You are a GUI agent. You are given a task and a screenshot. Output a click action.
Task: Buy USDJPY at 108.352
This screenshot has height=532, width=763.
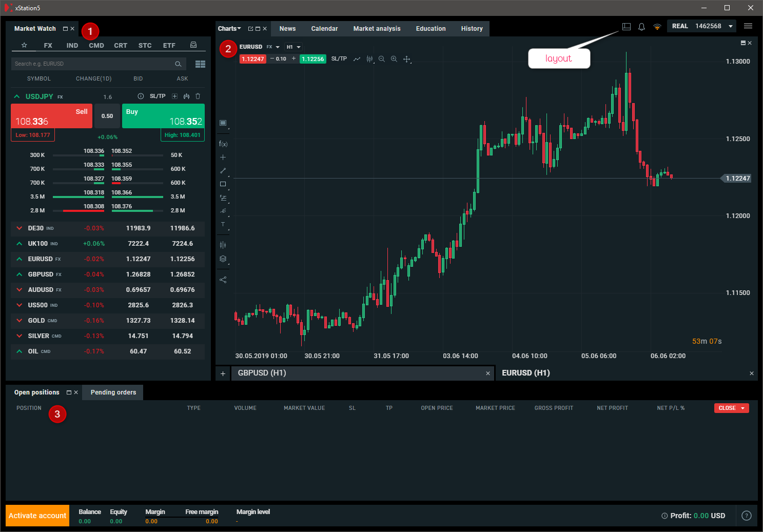pyautogui.click(x=163, y=116)
